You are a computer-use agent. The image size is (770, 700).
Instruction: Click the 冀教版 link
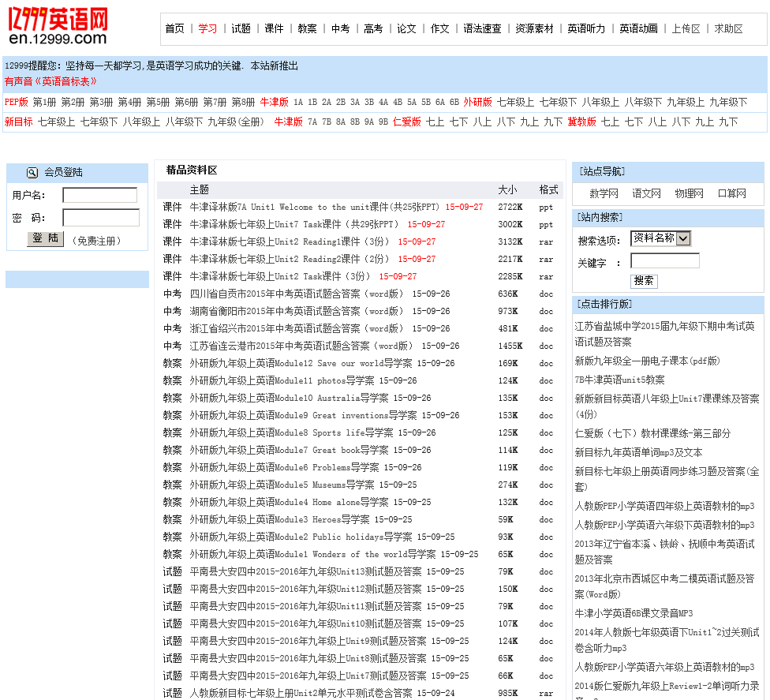[581, 122]
